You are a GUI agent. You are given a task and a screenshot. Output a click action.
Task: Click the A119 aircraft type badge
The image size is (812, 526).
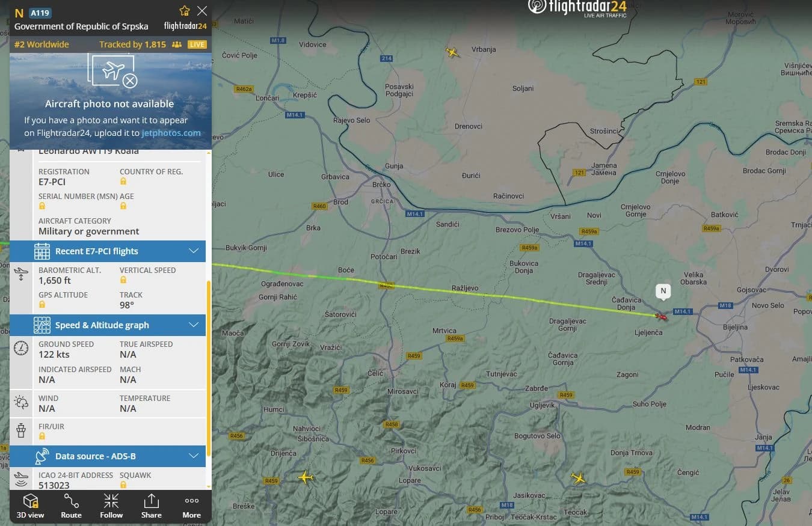pyautogui.click(x=40, y=13)
